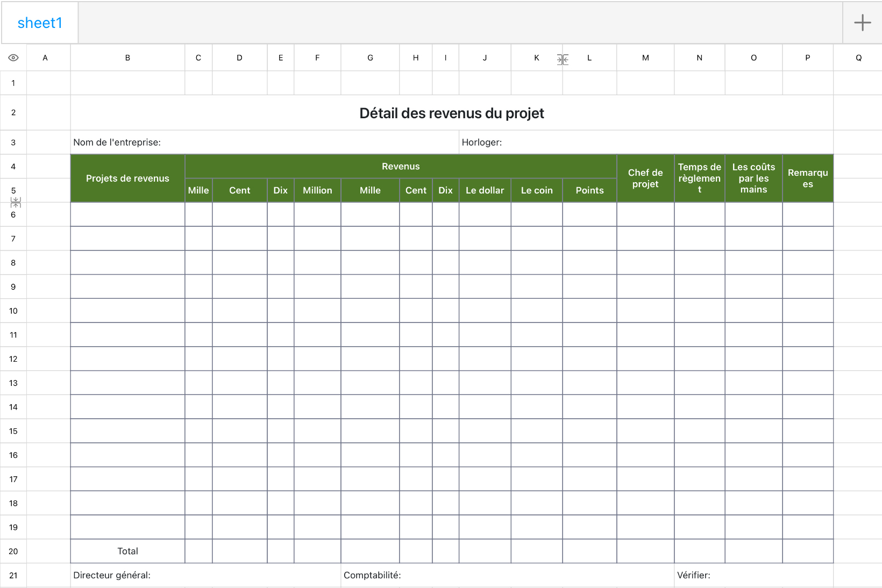
Task: Click the 'Cent' cell in column H
Action: pos(416,190)
